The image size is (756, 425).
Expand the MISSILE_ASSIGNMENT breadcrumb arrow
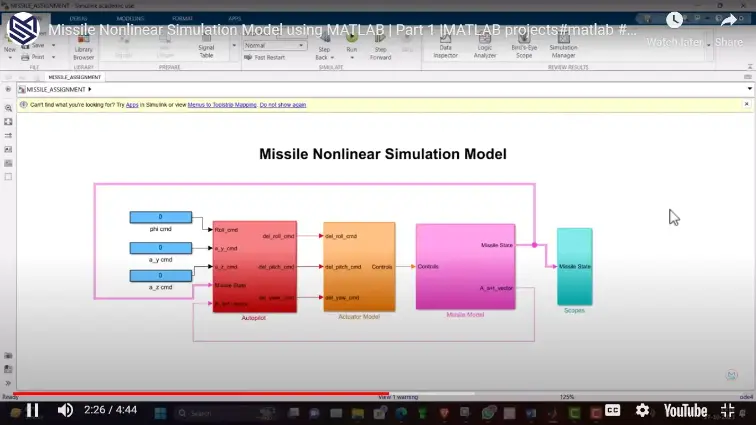89,89
